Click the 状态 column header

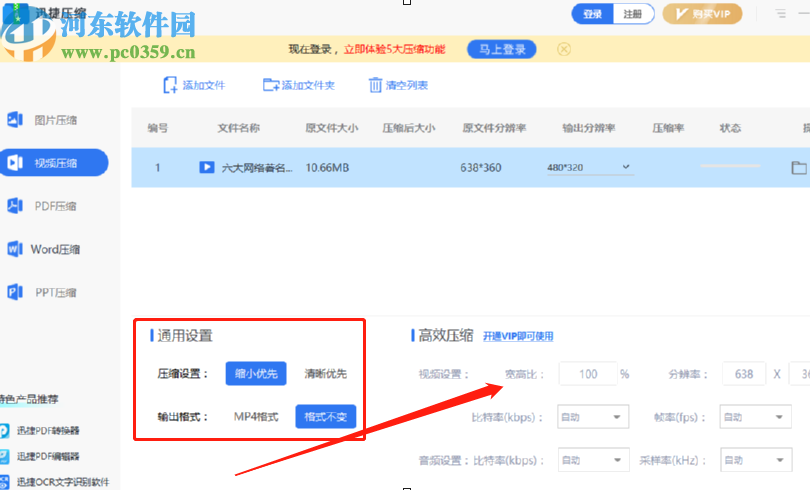click(730, 128)
